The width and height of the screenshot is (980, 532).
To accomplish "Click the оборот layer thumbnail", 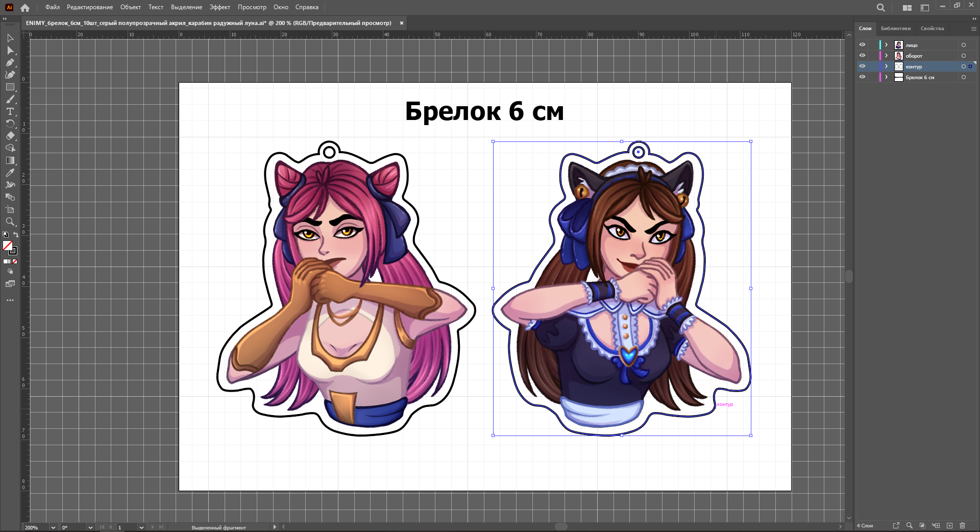I will [899, 56].
